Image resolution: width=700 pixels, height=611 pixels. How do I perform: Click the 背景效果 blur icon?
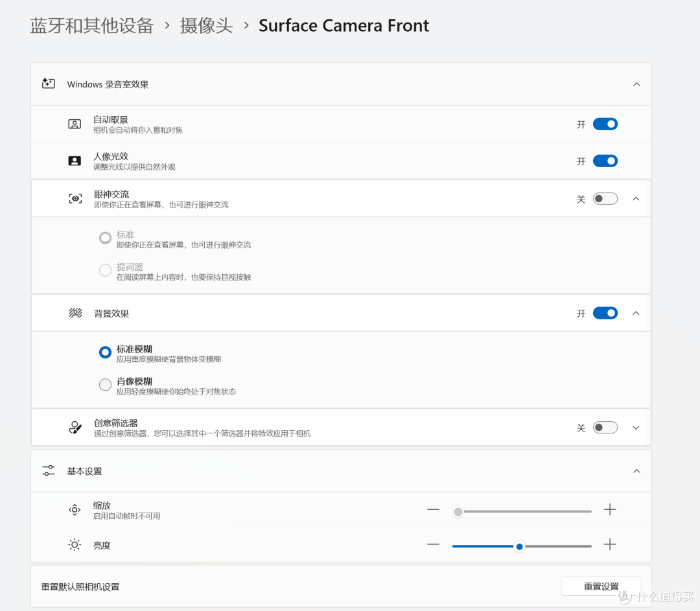[75, 314]
